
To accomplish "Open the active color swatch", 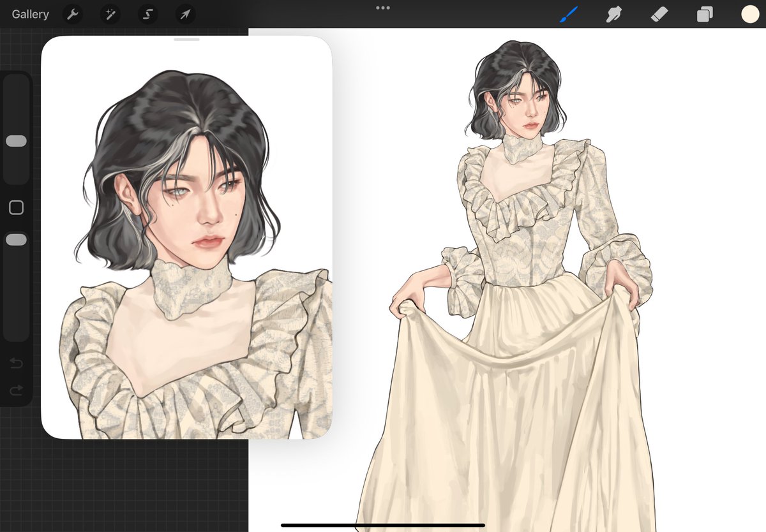I will coord(750,14).
